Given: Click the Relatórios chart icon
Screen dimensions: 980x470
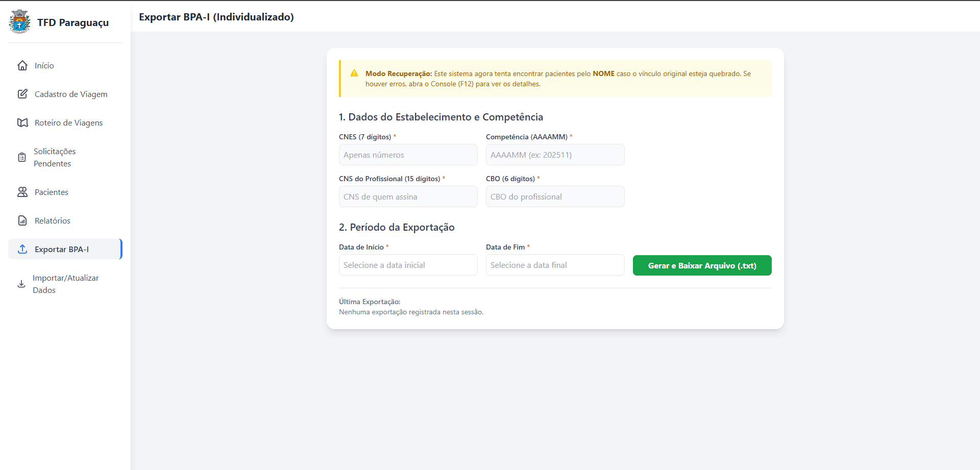Looking at the screenshot, I should [22, 220].
